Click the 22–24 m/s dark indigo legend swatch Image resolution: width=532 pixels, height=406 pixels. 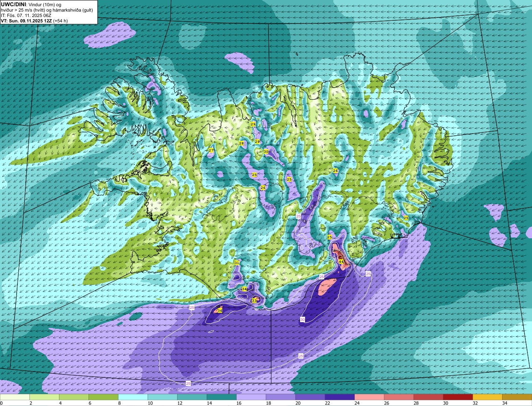[340, 397]
